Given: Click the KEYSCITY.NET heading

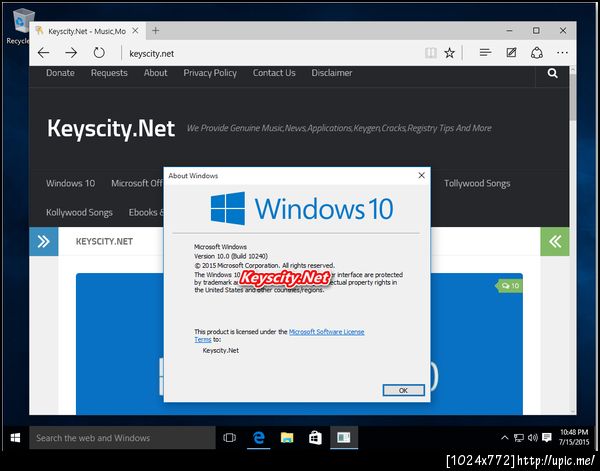Looking at the screenshot, I should (x=104, y=241).
